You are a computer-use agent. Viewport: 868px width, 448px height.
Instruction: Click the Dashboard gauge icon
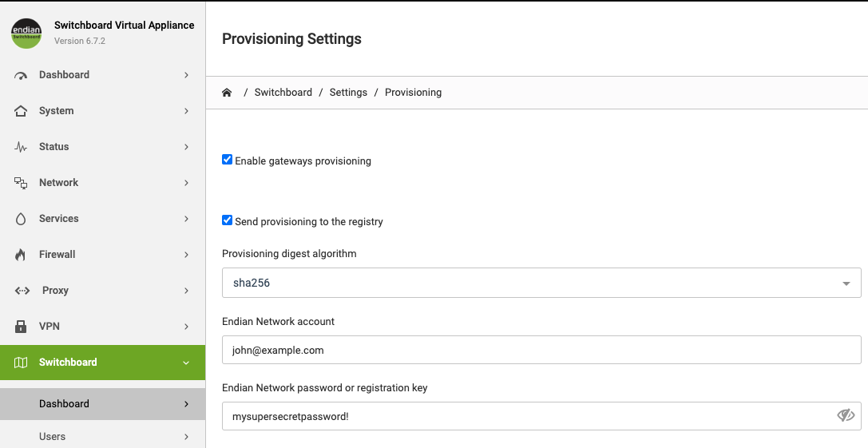[x=21, y=75]
